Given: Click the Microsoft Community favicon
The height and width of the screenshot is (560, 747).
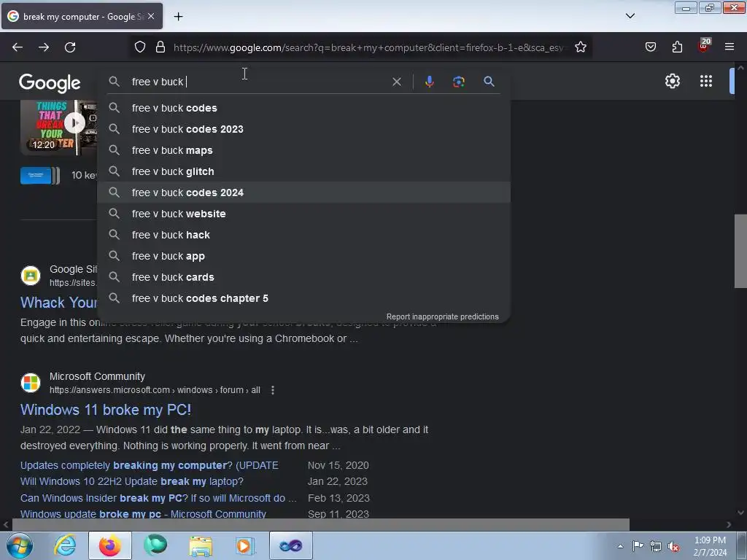Looking at the screenshot, I should pos(31,383).
